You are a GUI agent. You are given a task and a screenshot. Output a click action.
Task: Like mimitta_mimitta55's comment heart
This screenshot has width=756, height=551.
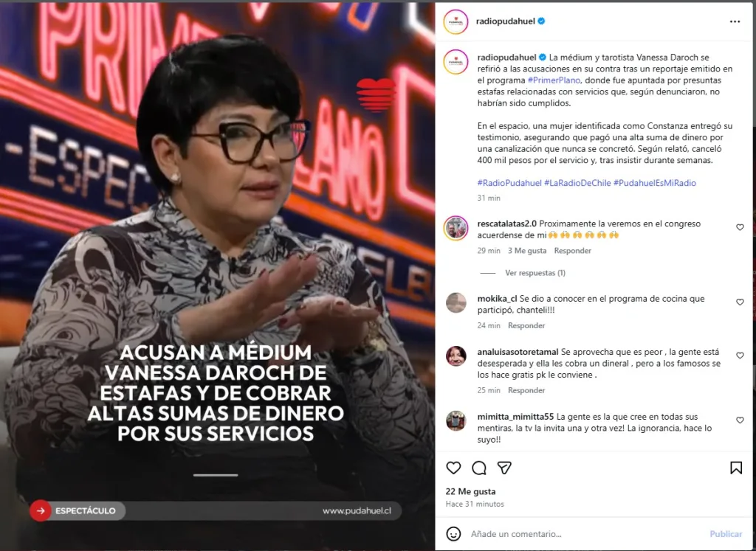pyautogui.click(x=740, y=420)
